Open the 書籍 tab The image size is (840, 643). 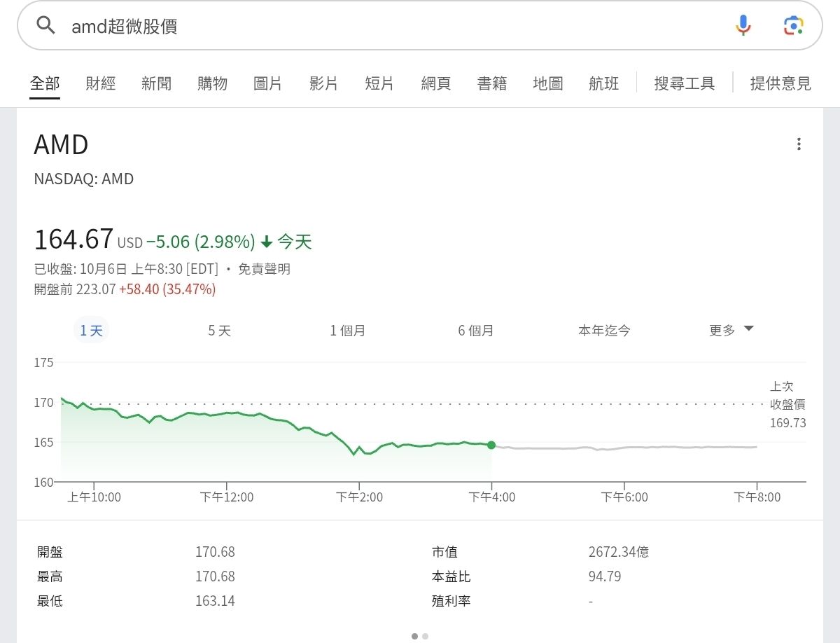[492, 84]
